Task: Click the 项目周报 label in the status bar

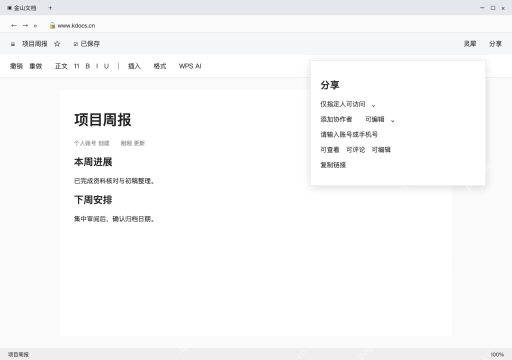Action: pyautogui.click(x=18, y=354)
